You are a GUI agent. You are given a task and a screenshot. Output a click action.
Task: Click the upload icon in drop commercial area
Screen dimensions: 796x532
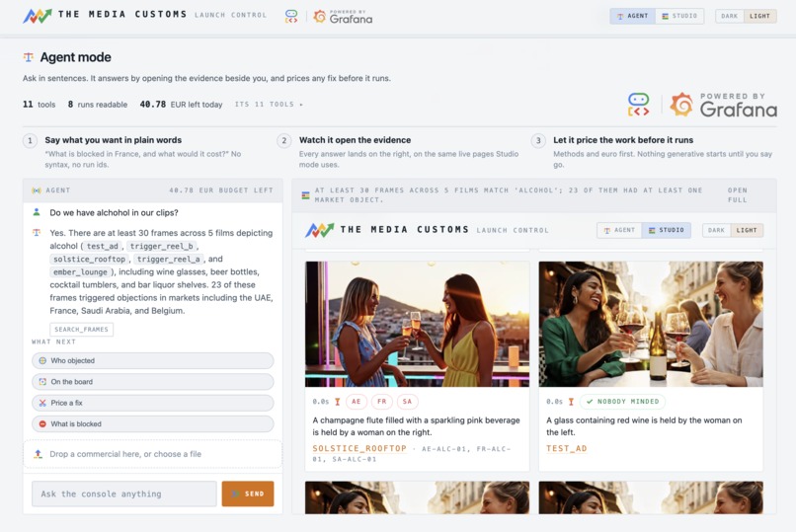[39, 454]
